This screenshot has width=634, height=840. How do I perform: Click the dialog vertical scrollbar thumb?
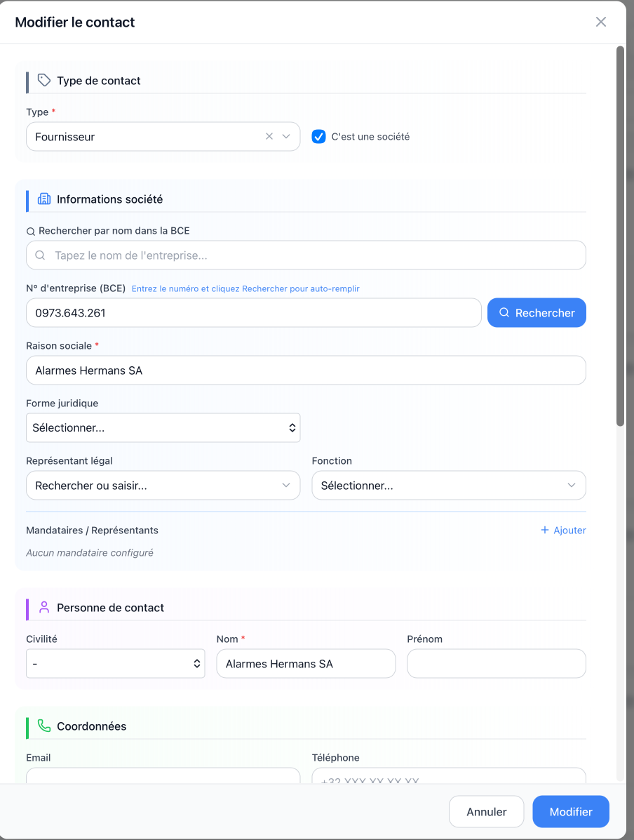(x=620, y=236)
